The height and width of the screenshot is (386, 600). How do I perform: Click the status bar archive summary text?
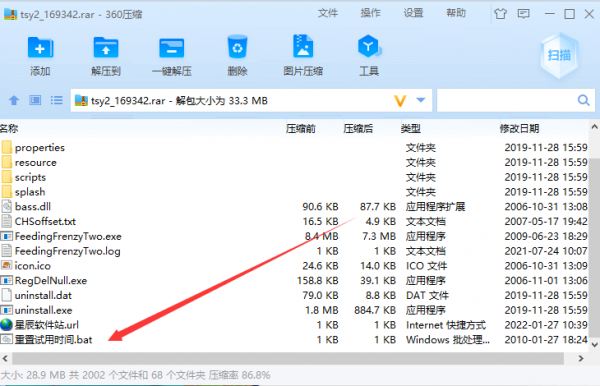[x=135, y=375]
